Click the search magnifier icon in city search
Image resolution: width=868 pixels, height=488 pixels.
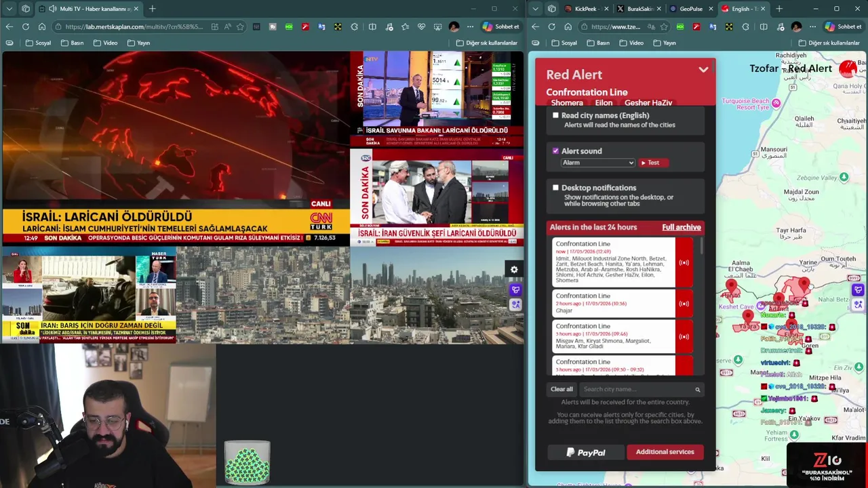697,390
